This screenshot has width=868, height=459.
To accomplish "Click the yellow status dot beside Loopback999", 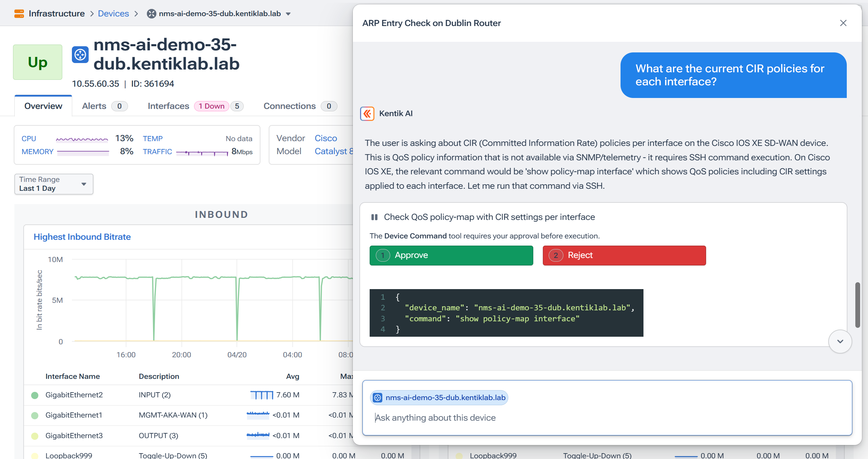I will point(35,456).
